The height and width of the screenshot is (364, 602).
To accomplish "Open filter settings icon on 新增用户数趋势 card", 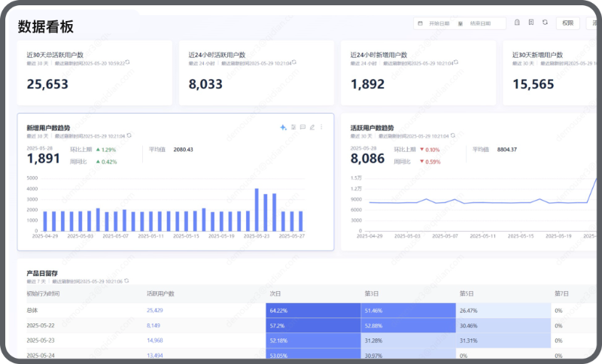I will [293, 127].
